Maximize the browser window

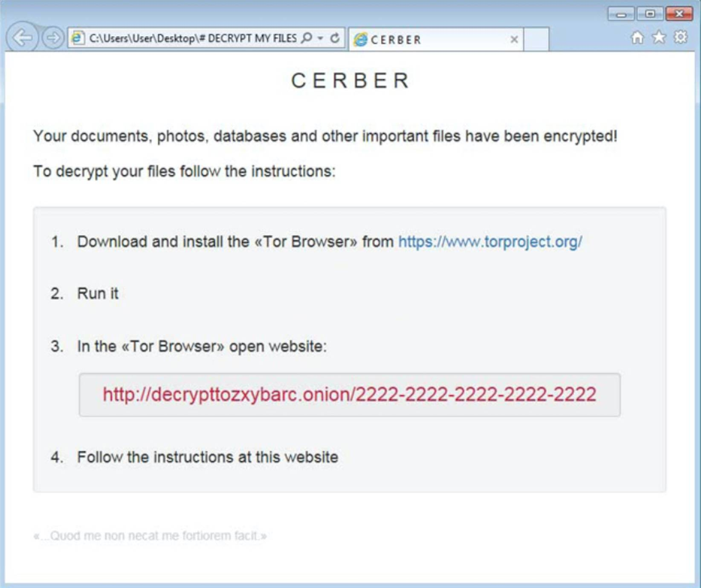(650, 14)
